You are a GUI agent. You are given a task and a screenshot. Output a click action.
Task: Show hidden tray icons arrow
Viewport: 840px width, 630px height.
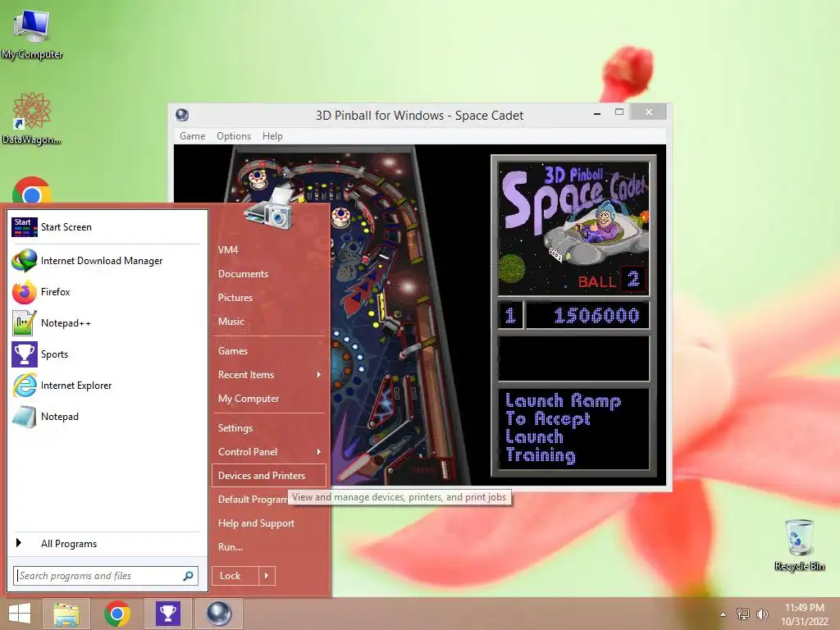point(724,614)
